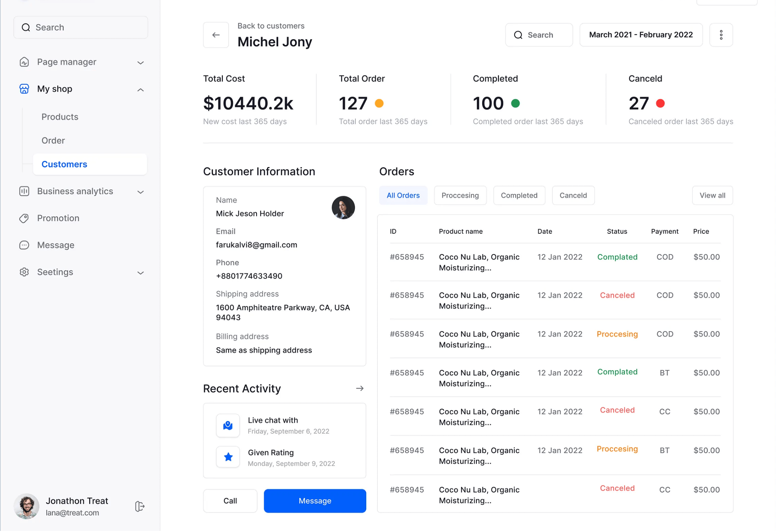Click the magnifier icon in header search
The image size is (776, 532).
click(x=518, y=35)
